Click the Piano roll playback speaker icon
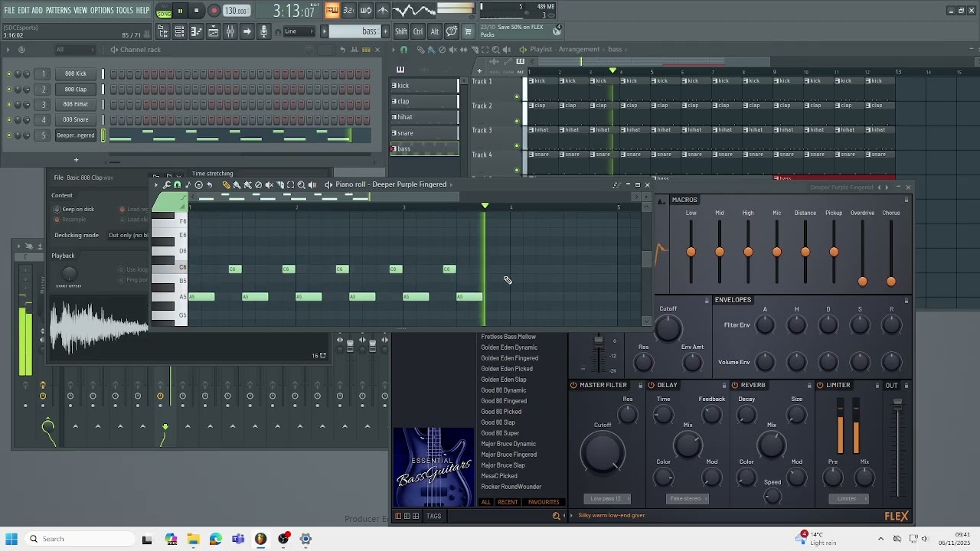 (312, 184)
